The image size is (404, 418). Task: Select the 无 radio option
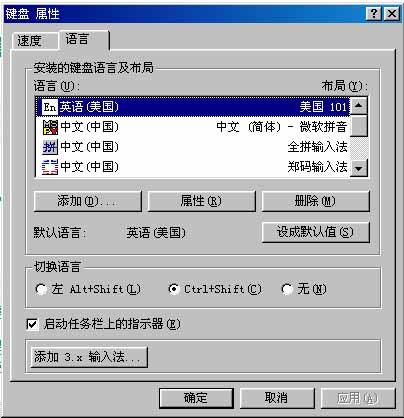click(x=287, y=289)
